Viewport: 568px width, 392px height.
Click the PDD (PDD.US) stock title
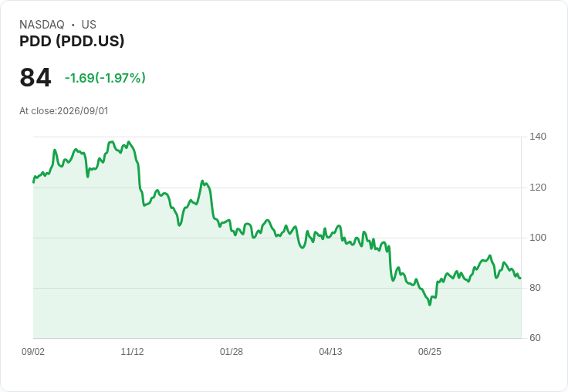[x=72, y=41]
